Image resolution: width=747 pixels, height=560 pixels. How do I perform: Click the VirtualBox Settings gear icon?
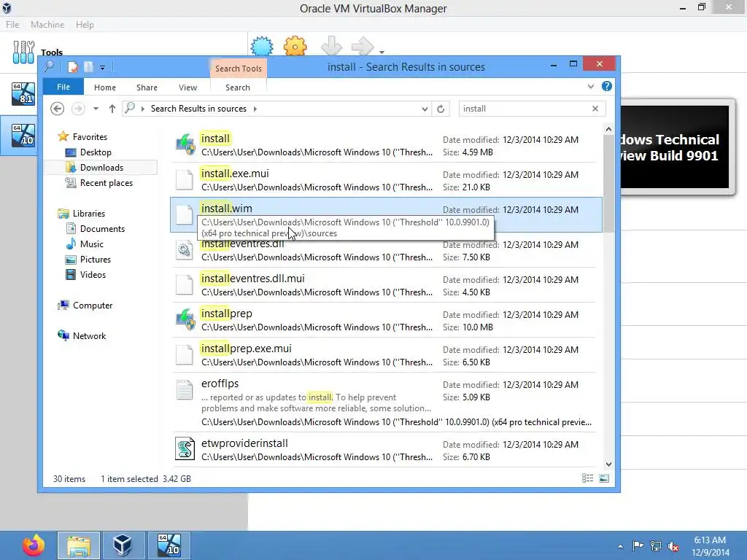[x=295, y=46]
